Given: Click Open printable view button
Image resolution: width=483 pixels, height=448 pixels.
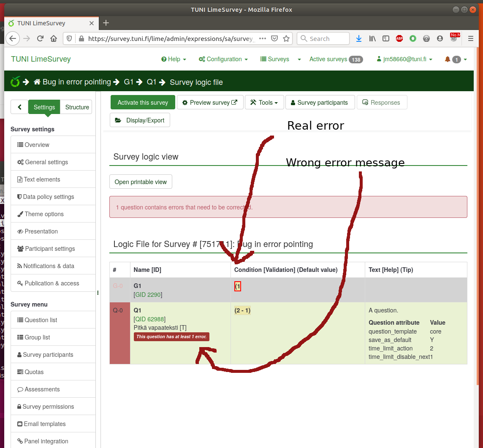Looking at the screenshot, I should pos(141,182).
